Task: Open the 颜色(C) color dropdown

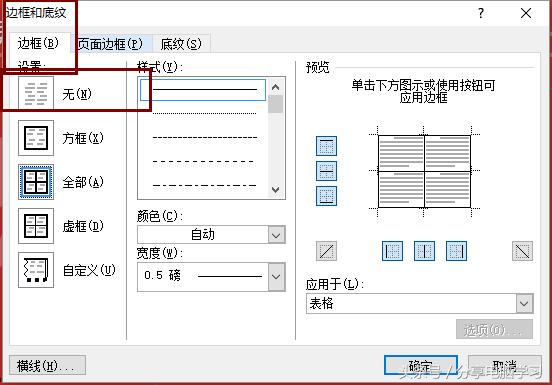Action: click(x=276, y=235)
